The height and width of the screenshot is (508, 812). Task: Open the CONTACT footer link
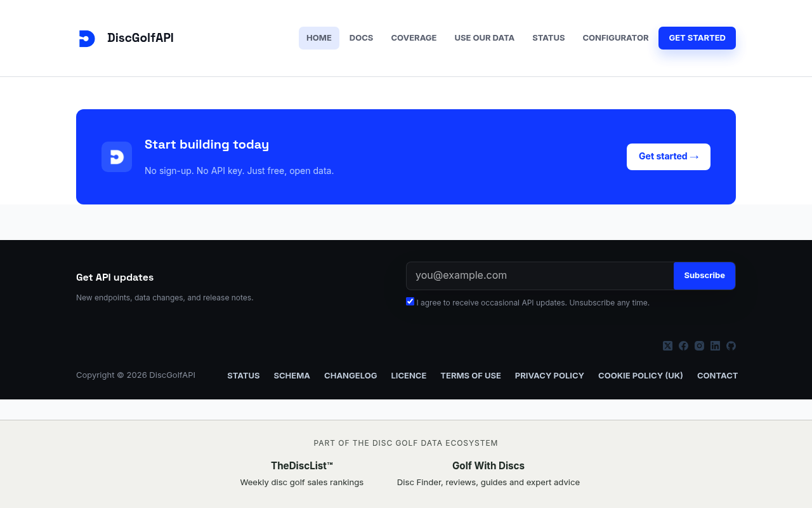coord(717,376)
